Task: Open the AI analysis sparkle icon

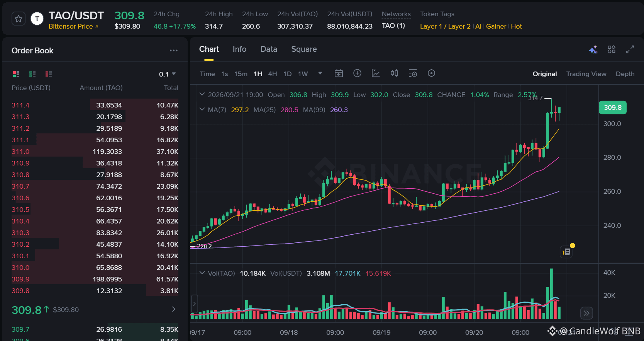Action: tap(593, 49)
